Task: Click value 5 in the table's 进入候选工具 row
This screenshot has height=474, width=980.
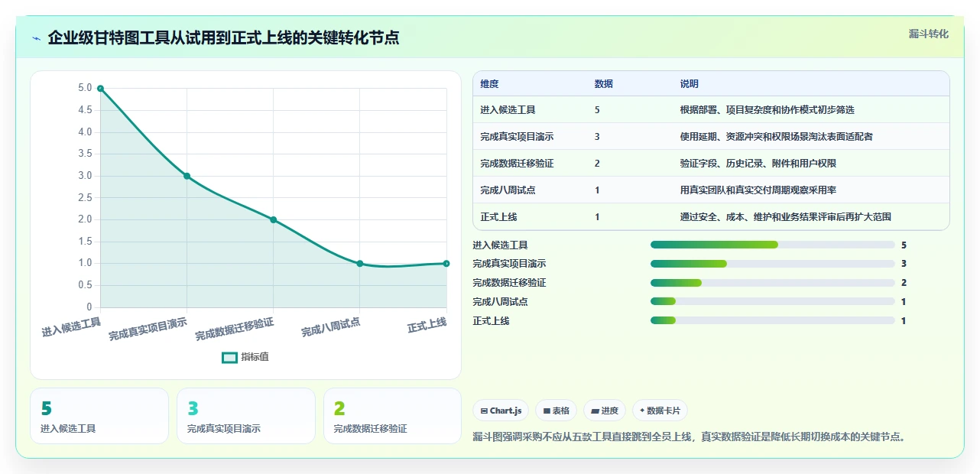Action: pyautogui.click(x=597, y=110)
